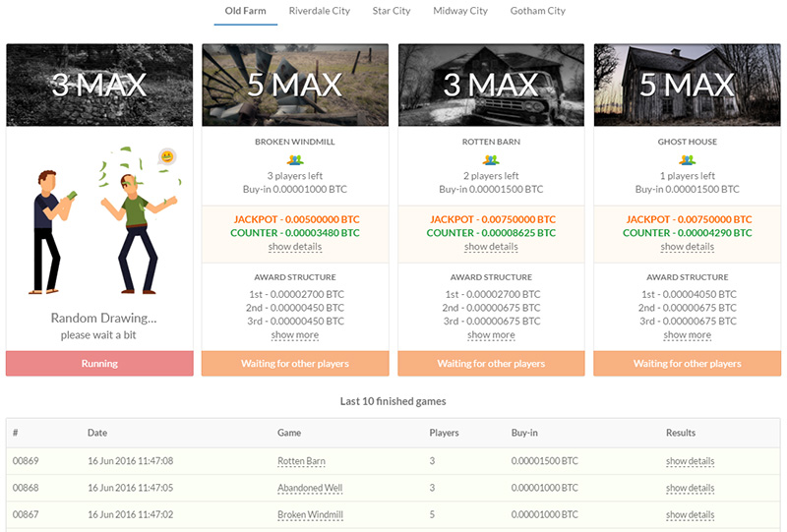Click the Date column header
787x532 pixels.
[x=97, y=433]
